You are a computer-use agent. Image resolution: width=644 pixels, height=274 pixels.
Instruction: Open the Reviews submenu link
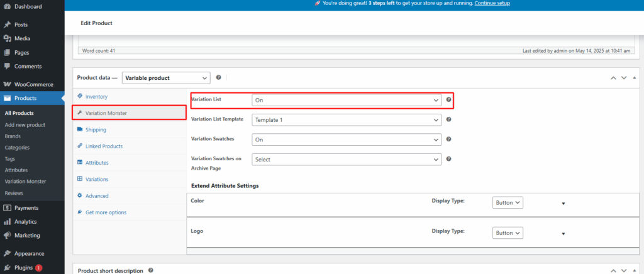pyautogui.click(x=14, y=193)
